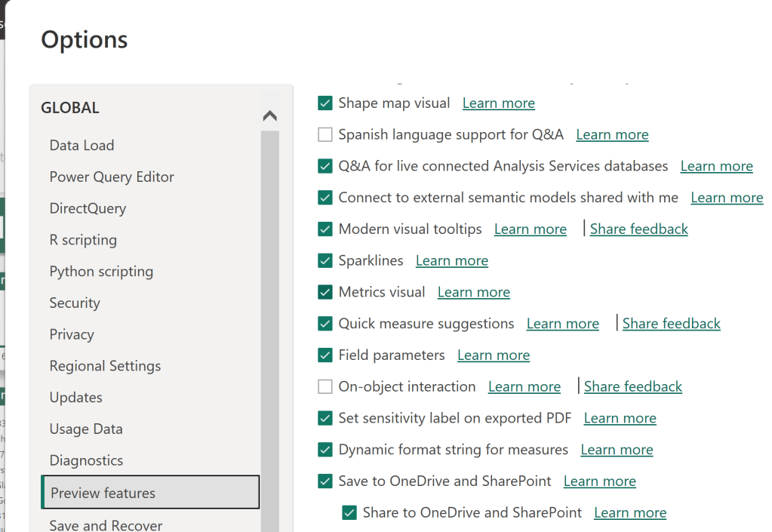Go to the Python scripting options
The image size is (772, 532).
pos(101,272)
